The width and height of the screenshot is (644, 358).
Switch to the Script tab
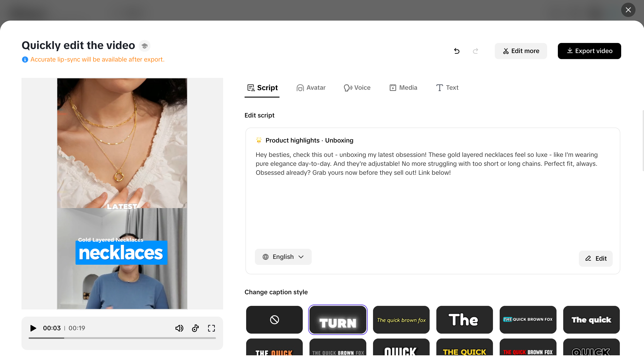click(262, 88)
